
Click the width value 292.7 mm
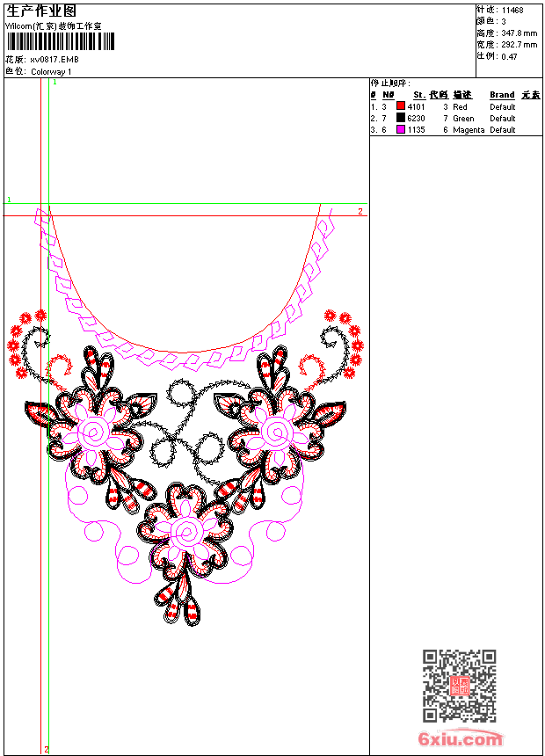519,45
